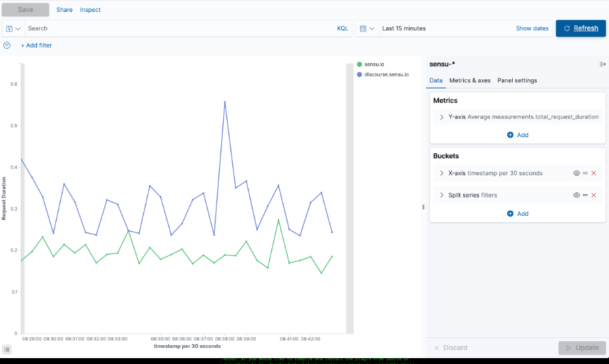Reorder the Split series bucket handle

[586, 195]
